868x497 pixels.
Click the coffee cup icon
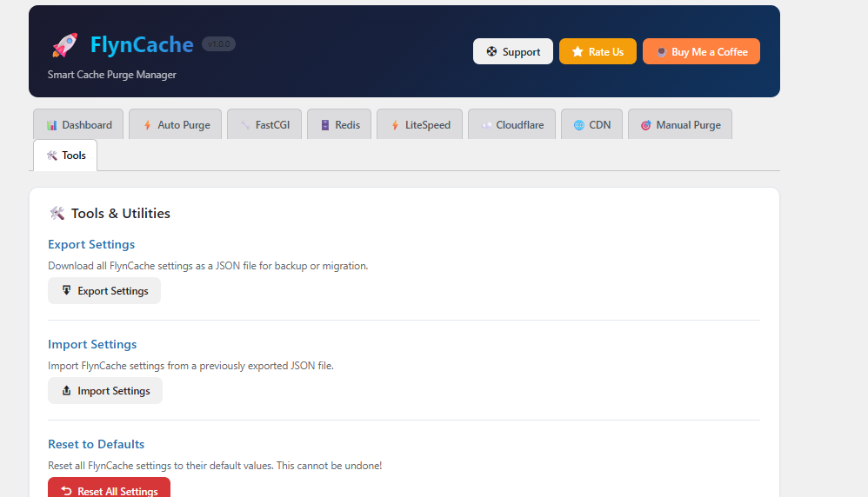(661, 52)
